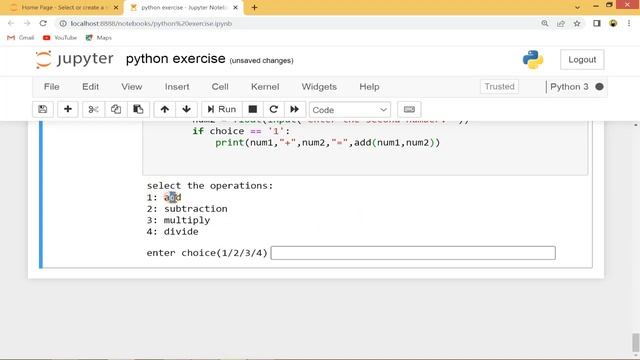
Task: Open the Edit menu
Action: 90,87
